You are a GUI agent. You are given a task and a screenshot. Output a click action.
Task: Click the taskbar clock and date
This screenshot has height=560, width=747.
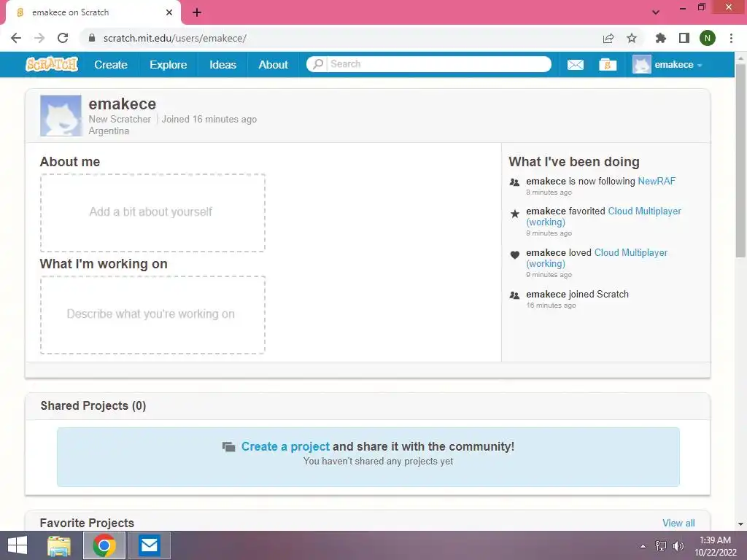coord(715,546)
